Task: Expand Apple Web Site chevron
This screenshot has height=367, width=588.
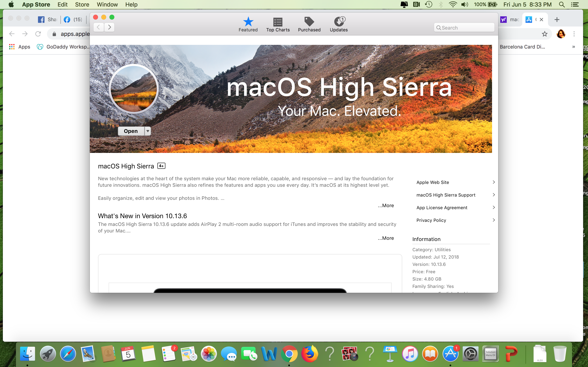Action: point(493,182)
